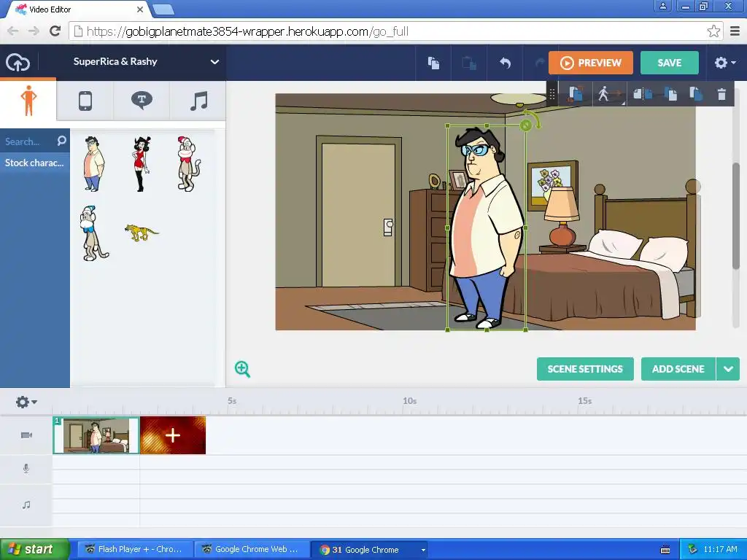Click the 10s mark on timeline ruler

[x=410, y=401]
